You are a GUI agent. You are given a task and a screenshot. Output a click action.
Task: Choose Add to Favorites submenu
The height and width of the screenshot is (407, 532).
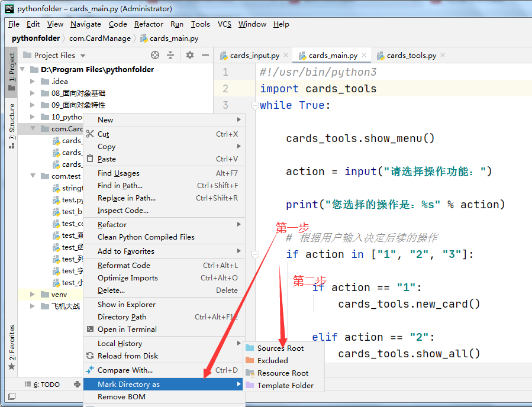point(164,251)
